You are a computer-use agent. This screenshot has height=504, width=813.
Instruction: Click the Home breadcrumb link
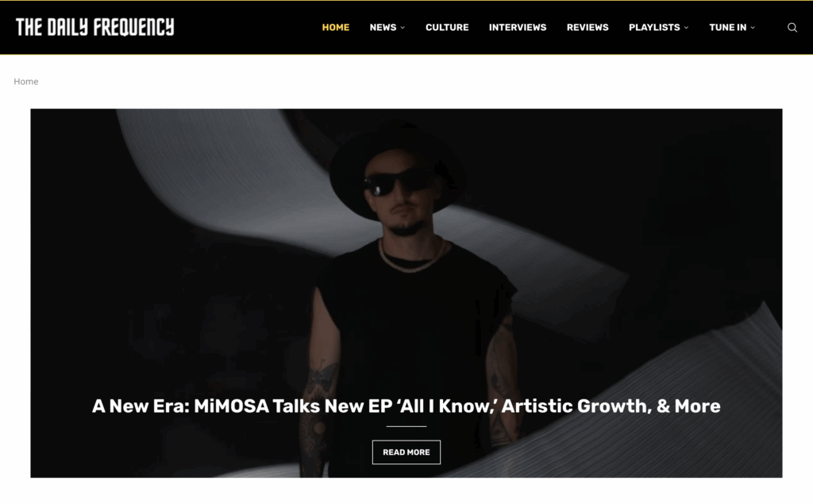click(x=26, y=82)
